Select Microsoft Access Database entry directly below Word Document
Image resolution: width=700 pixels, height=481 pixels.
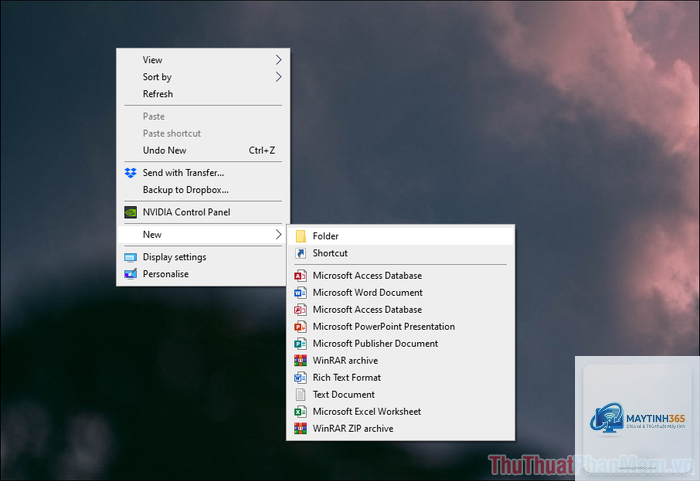(x=400, y=310)
